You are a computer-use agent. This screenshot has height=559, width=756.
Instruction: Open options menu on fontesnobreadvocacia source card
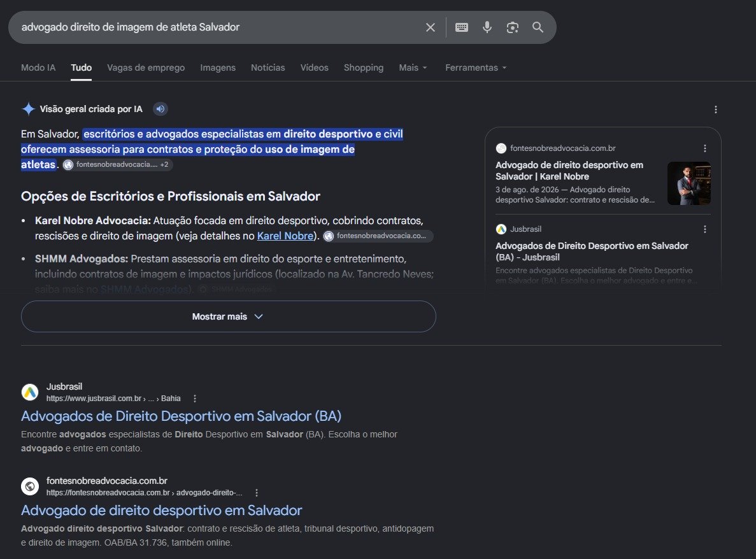tap(705, 148)
